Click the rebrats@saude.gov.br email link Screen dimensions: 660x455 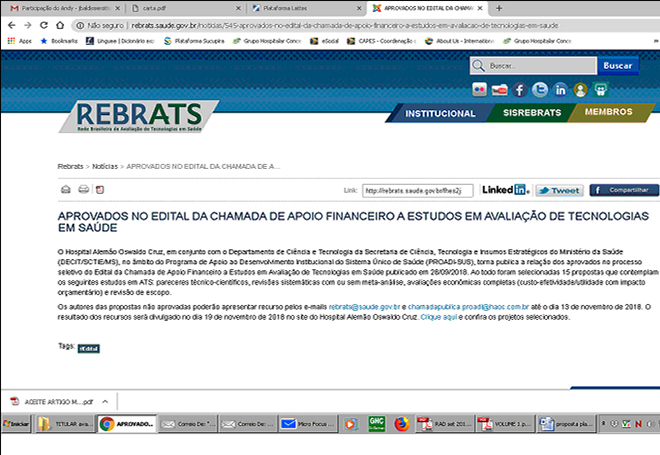(364, 308)
